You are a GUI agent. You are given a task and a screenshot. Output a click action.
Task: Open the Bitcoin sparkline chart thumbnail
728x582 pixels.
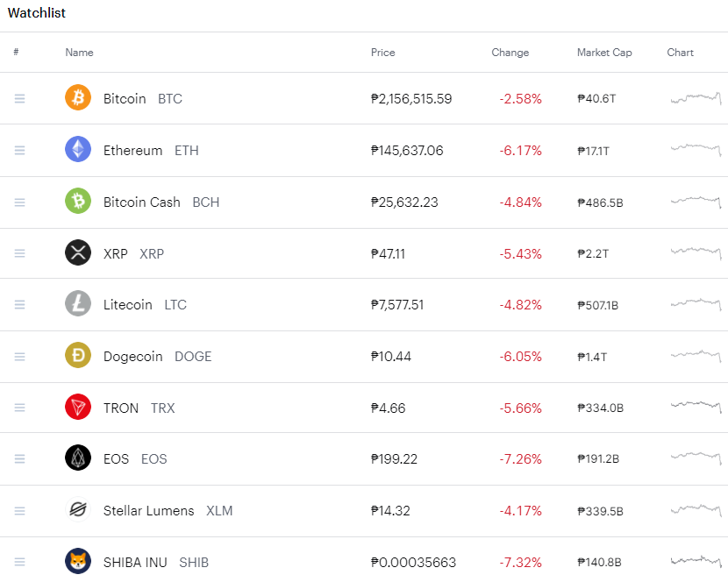tap(696, 98)
